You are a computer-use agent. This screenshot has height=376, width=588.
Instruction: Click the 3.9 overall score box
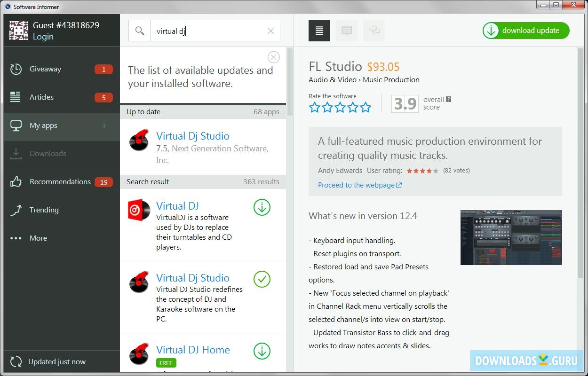tap(405, 103)
